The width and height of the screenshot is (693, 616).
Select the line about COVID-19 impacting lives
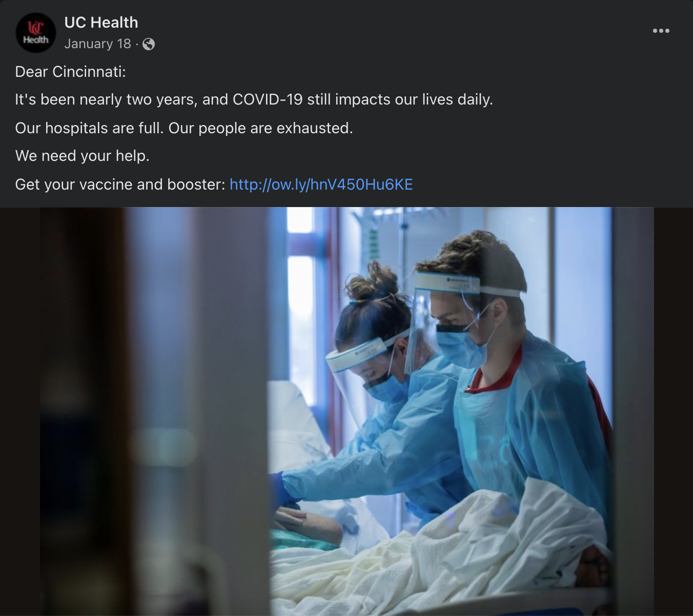click(254, 99)
